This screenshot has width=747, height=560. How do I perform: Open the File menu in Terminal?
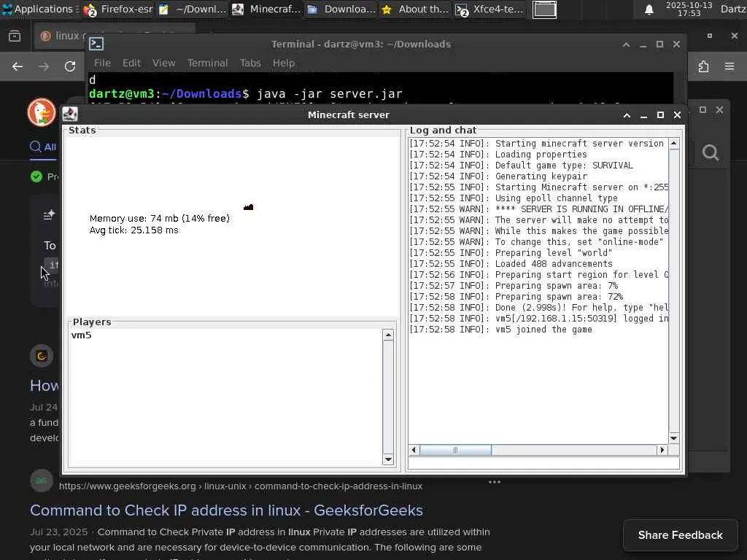(102, 63)
